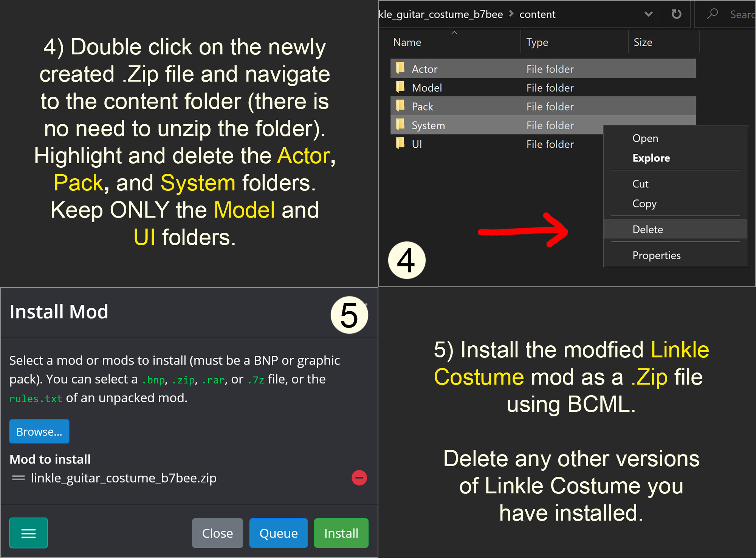Click the UI folder icon

pyautogui.click(x=400, y=144)
